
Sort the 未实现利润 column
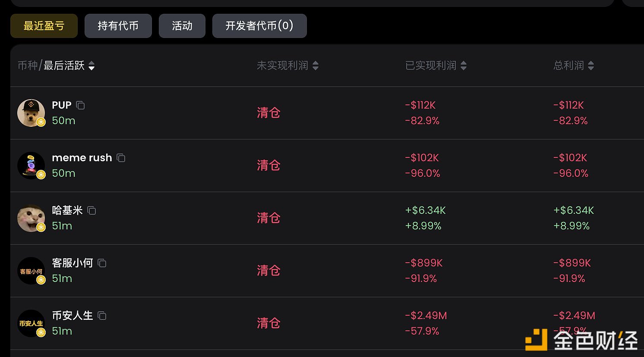click(316, 66)
